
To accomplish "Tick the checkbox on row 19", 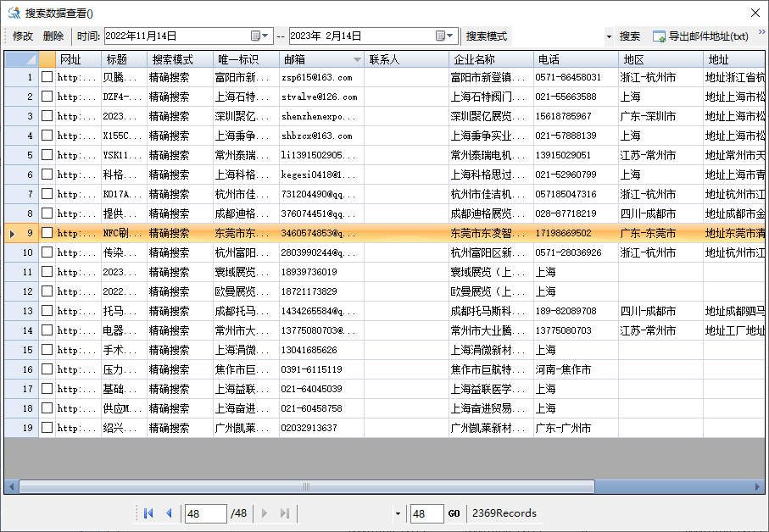I will 47,428.
